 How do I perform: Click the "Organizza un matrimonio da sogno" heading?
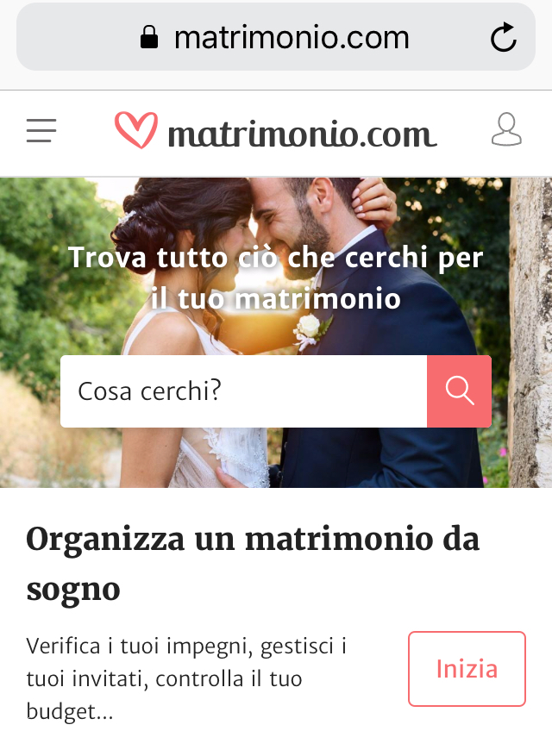pos(253,563)
